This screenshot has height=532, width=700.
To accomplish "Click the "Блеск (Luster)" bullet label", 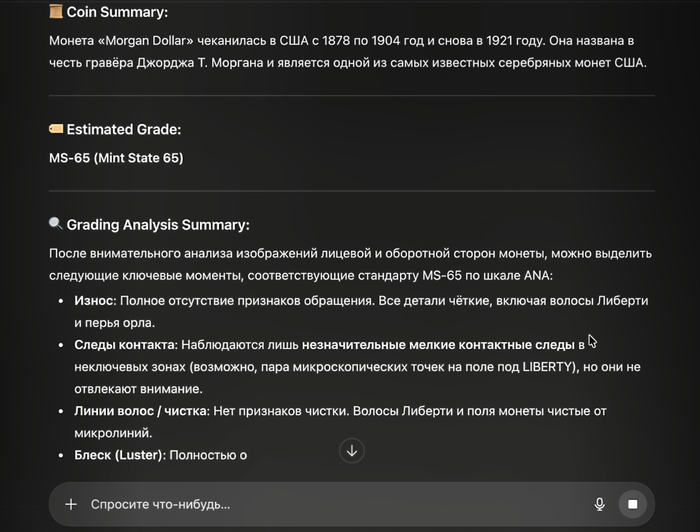I will point(119,455).
